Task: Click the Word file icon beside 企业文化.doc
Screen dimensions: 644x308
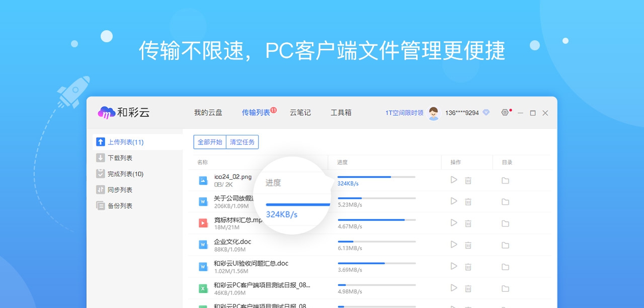Action: (203, 245)
